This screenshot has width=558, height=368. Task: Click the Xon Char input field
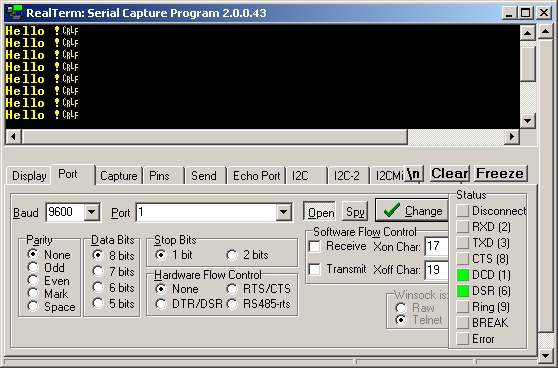pos(437,246)
